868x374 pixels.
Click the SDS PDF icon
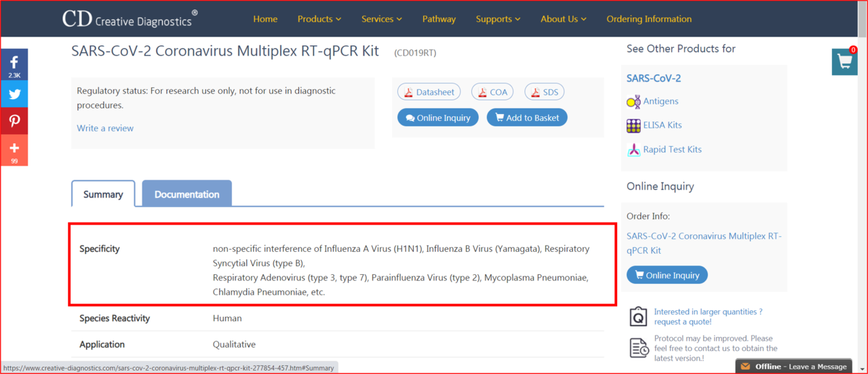[535, 92]
